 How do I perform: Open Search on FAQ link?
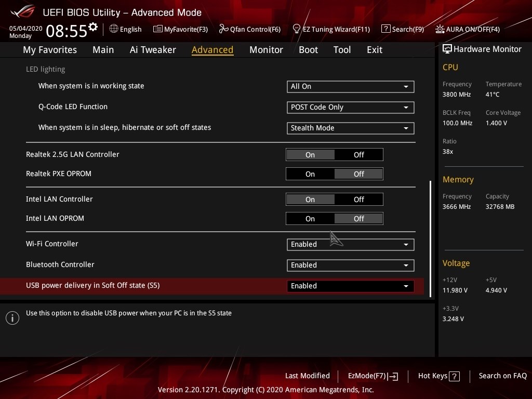[502, 376]
